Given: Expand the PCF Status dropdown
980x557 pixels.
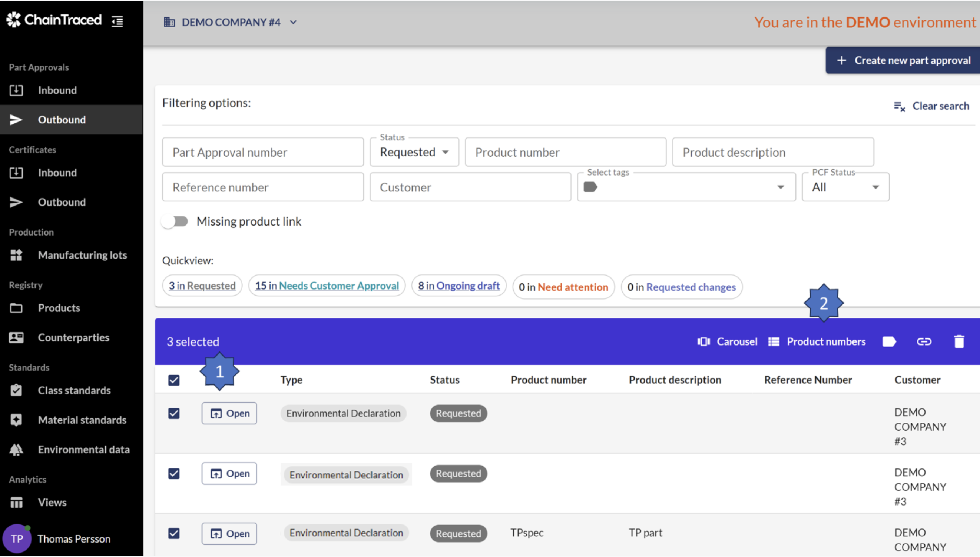Looking at the screenshot, I should [x=845, y=187].
